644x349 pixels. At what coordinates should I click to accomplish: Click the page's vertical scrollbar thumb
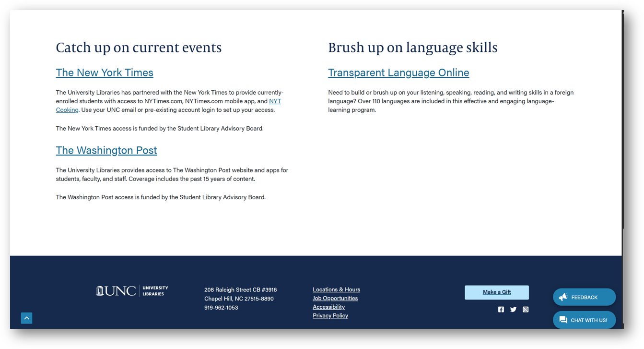point(623,276)
